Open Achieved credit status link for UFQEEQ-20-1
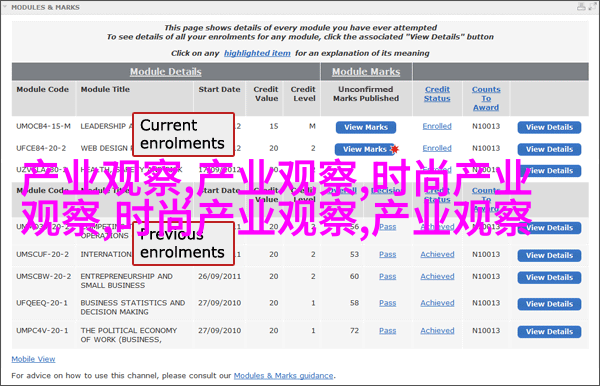Screen dimensions: 600x386 [x=437, y=303]
